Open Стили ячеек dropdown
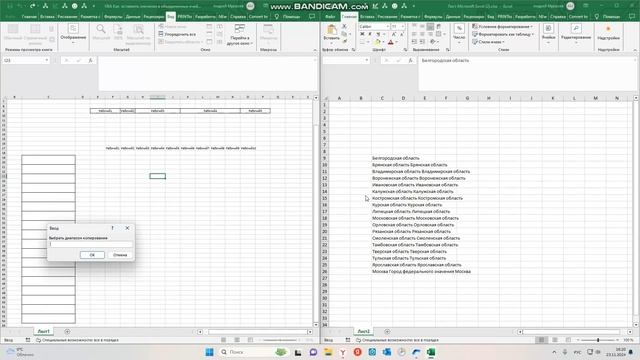The width and height of the screenshot is (640, 360). pyautogui.click(x=489, y=42)
